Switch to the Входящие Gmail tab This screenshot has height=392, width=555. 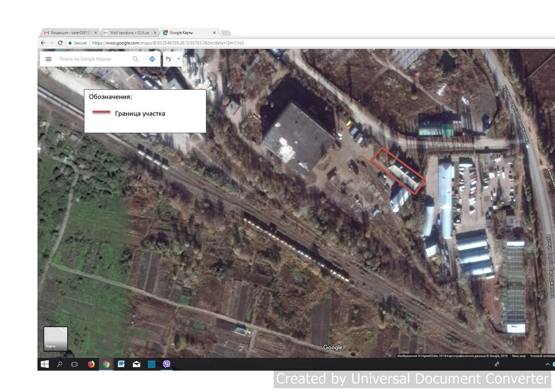click(67, 32)
